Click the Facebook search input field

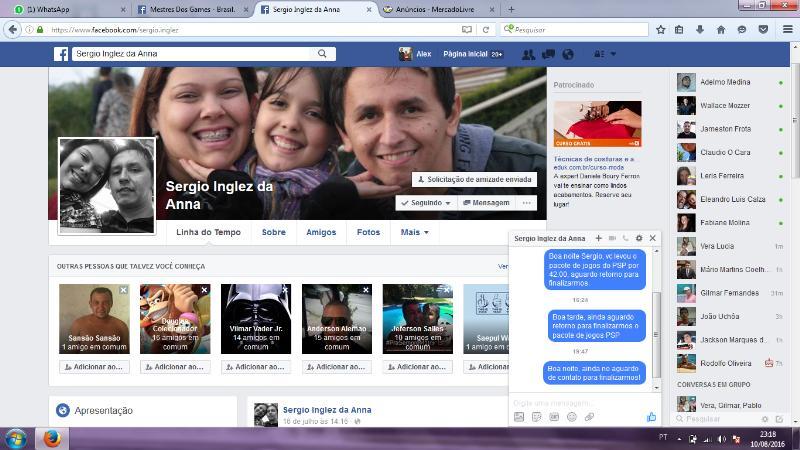(195, 54)
